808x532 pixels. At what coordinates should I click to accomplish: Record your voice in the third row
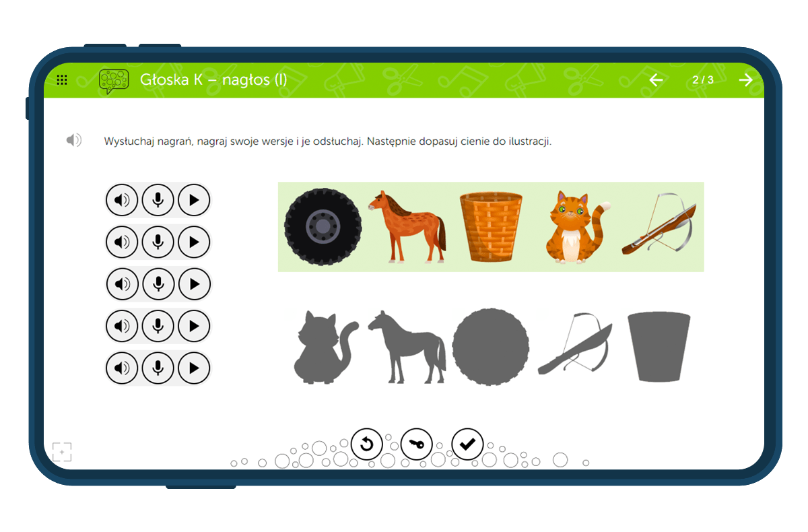[158, 284]
